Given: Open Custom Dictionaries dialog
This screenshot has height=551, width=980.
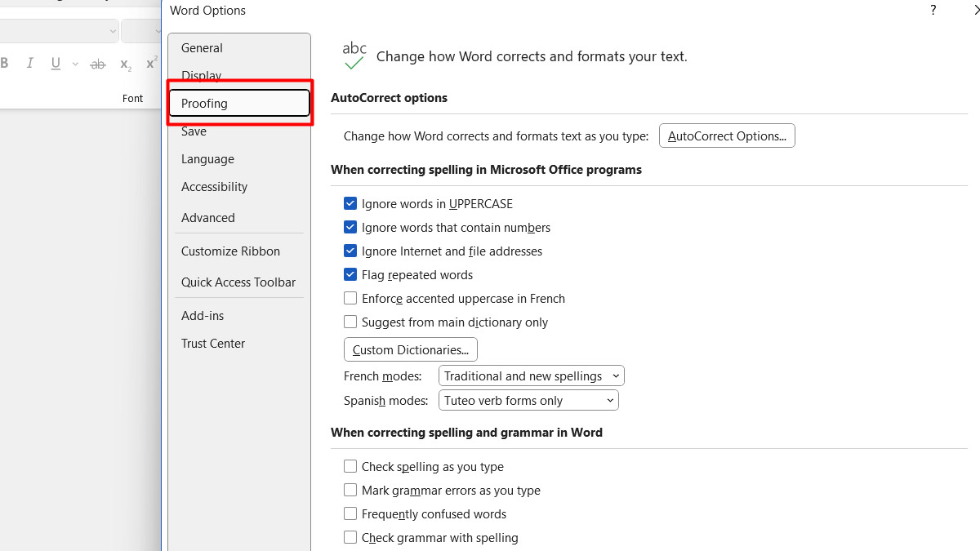Looking at the screenshot, I should pos(411,350).
